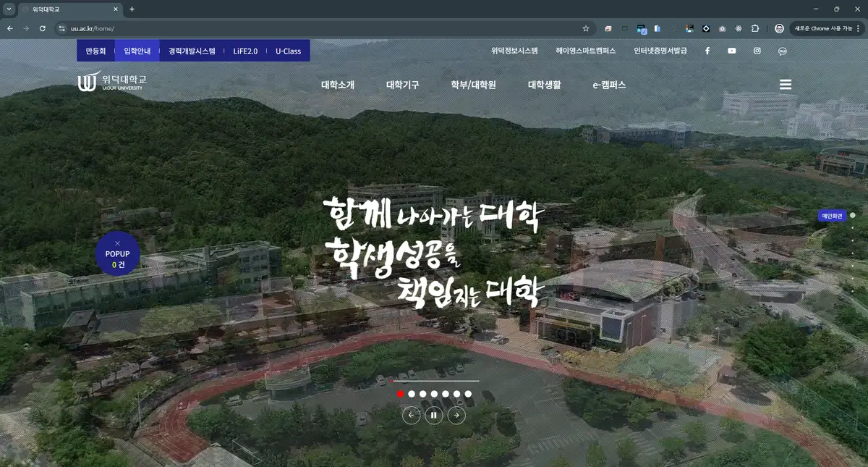Open the 인터넷증명서발급 link
The image size is (868, 467).
click(x=660, y=50)
